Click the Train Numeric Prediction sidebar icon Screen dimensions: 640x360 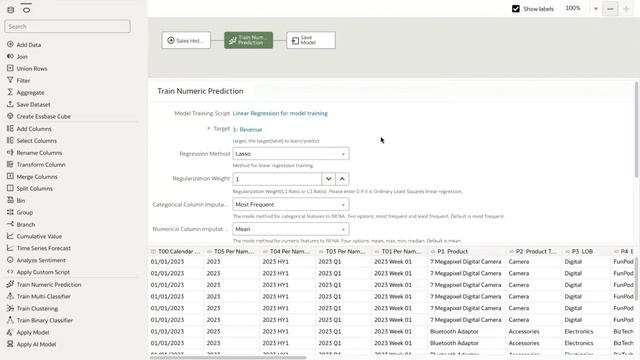click(10, 284)
